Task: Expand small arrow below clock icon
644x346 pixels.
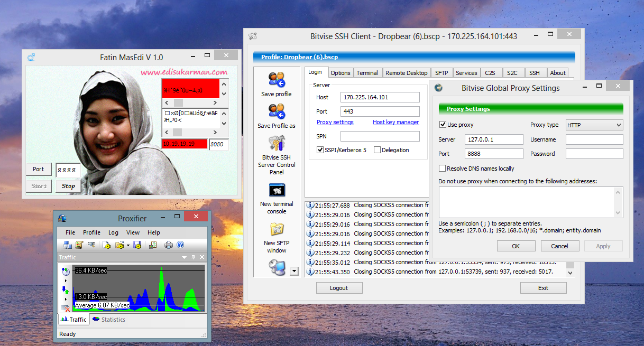Action: (66, 280)
